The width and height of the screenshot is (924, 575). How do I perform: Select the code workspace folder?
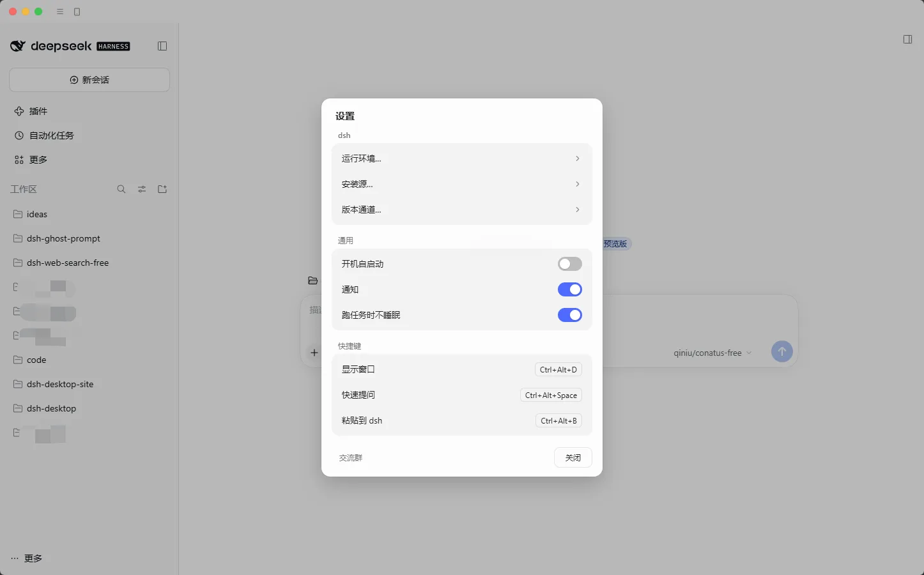tap(89, 360)
